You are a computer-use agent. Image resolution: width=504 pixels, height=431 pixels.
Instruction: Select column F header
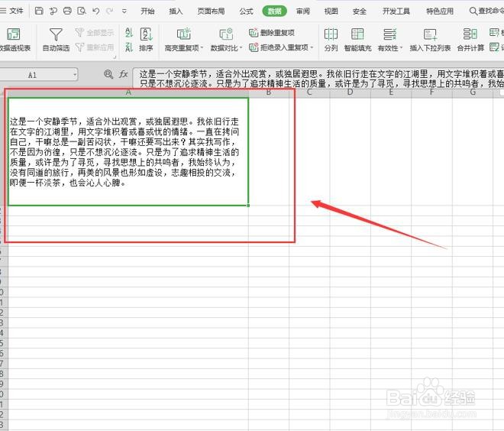(431, 93)
